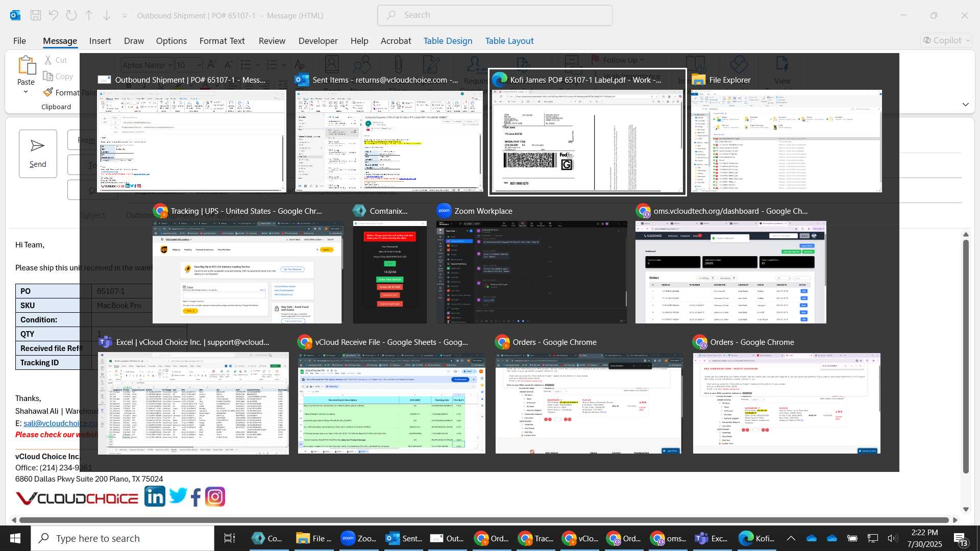980x551 pixels.
Task: Click the horizontal scrollbar right arrow
Action: (955, 520)
